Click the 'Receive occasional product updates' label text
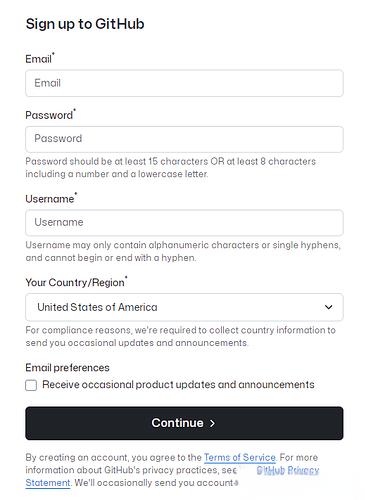 pyautogui.click(x=178, y=385)
